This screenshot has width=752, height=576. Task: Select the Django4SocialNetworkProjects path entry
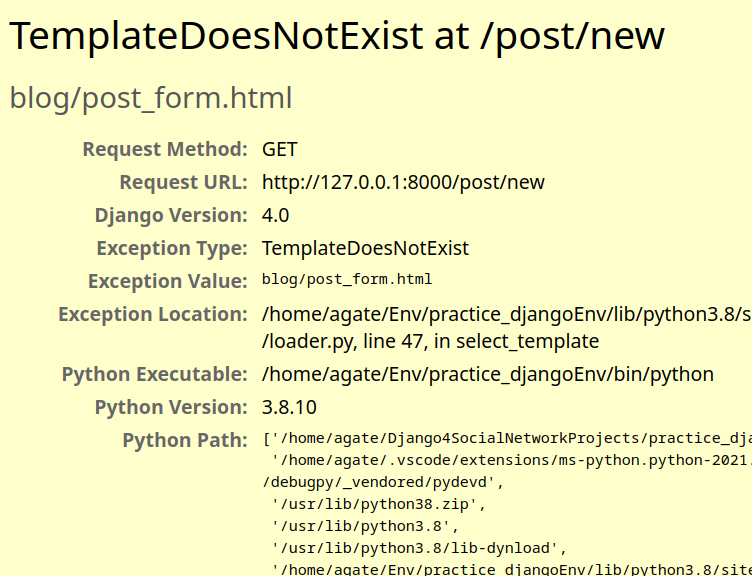(507, 438)
